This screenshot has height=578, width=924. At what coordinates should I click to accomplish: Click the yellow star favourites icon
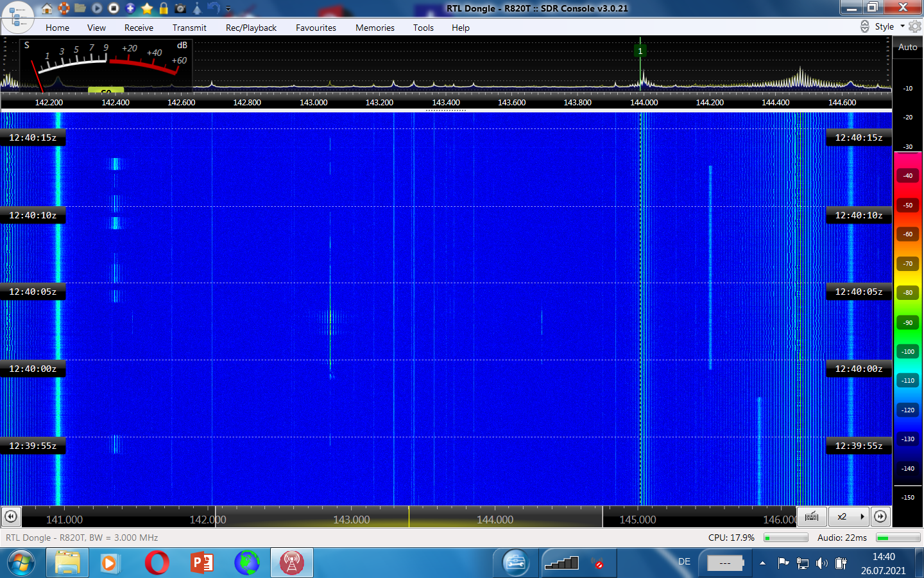pyautogui.click(x=147, y=8)
